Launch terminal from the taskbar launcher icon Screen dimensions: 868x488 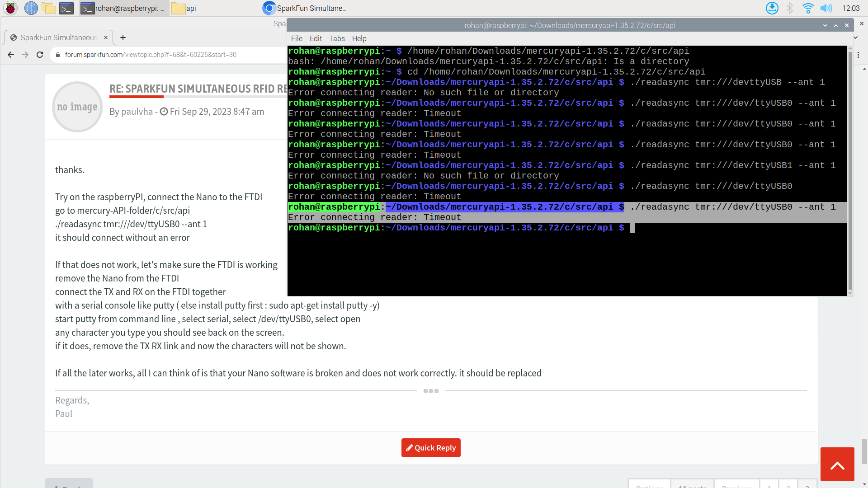[x=66, y=8]
